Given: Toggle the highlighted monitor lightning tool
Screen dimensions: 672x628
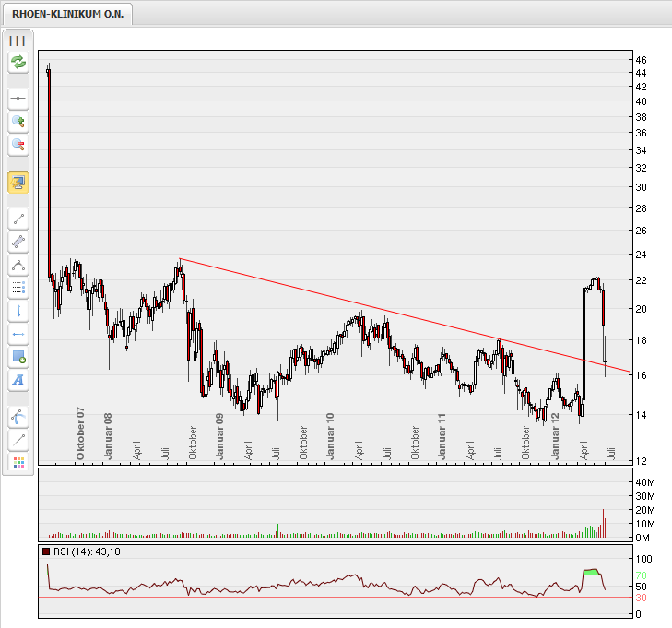Looking at the screenshot, I should 18,183.
